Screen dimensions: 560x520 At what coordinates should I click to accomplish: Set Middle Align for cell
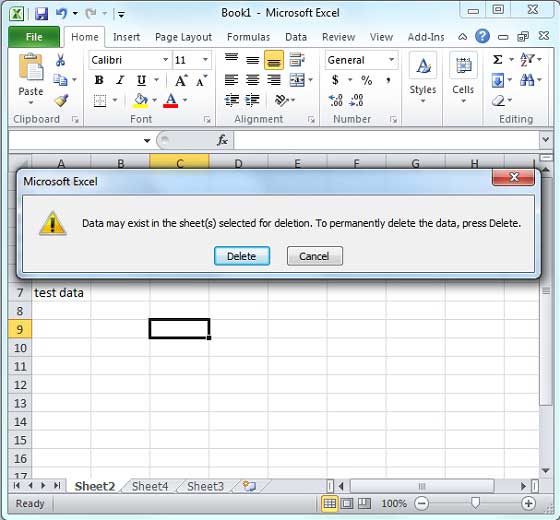pyautogui.click(x=252, y=60)
